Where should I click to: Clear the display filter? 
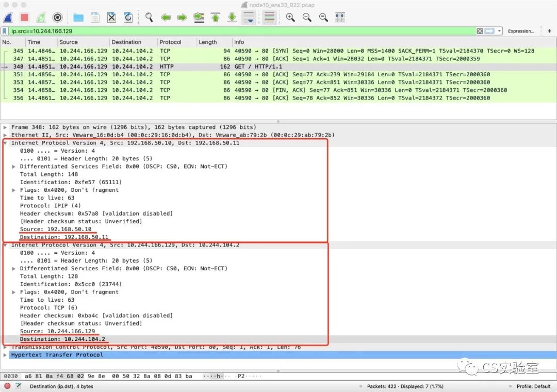tap(480, 31)
